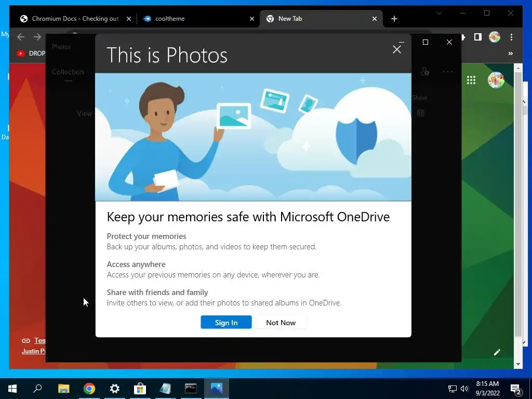532x399 pixels.
Task: Click the Tes shortcut link
Action: click(x=39, y=340)
